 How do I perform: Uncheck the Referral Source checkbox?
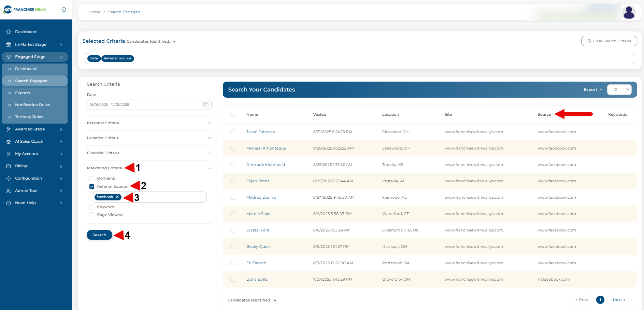tap(92, 186)
